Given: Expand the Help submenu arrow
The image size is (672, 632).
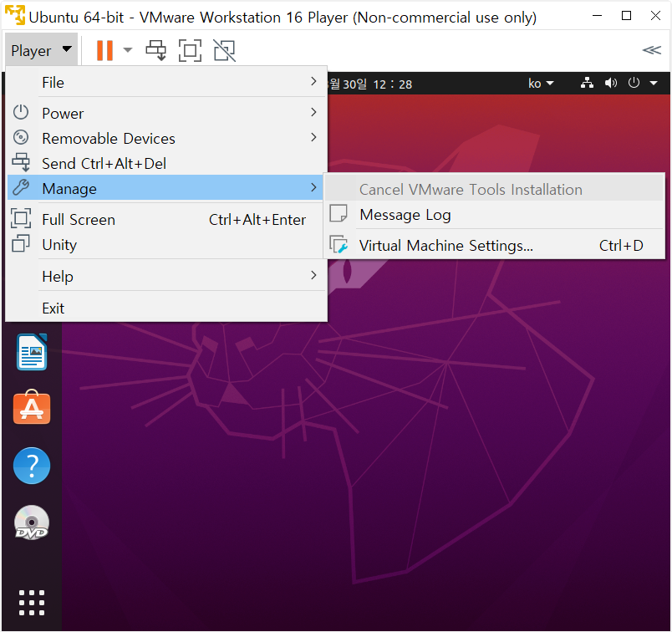Looking at the screenshot, I should coord(313,275).
